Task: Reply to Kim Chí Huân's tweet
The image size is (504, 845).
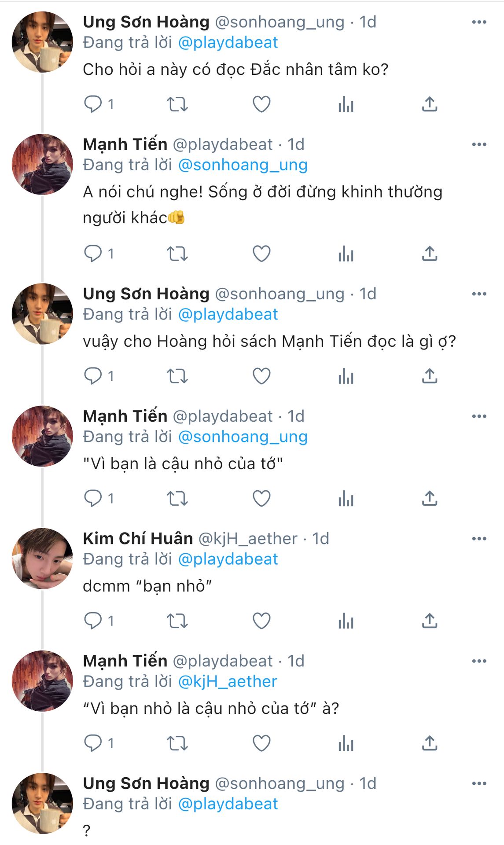Action: (93, 621)
